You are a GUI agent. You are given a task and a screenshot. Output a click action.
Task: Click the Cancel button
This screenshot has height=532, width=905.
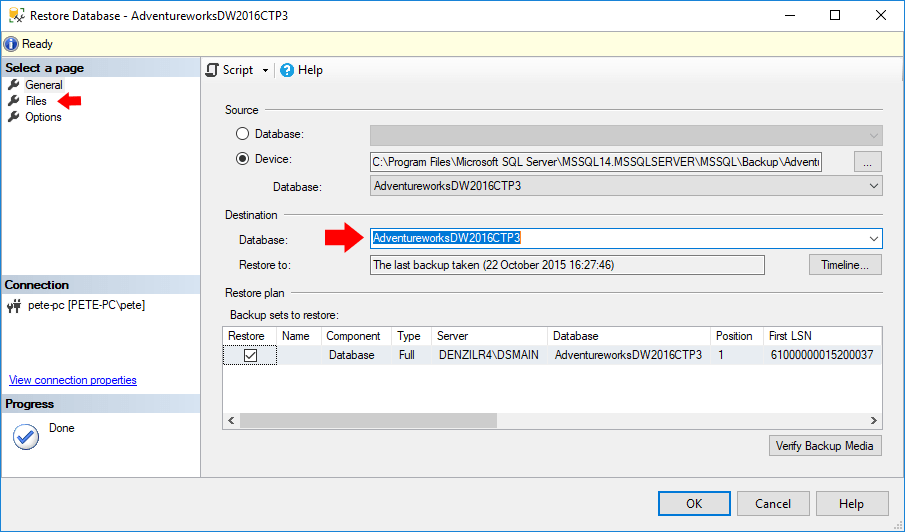point(773,504)
